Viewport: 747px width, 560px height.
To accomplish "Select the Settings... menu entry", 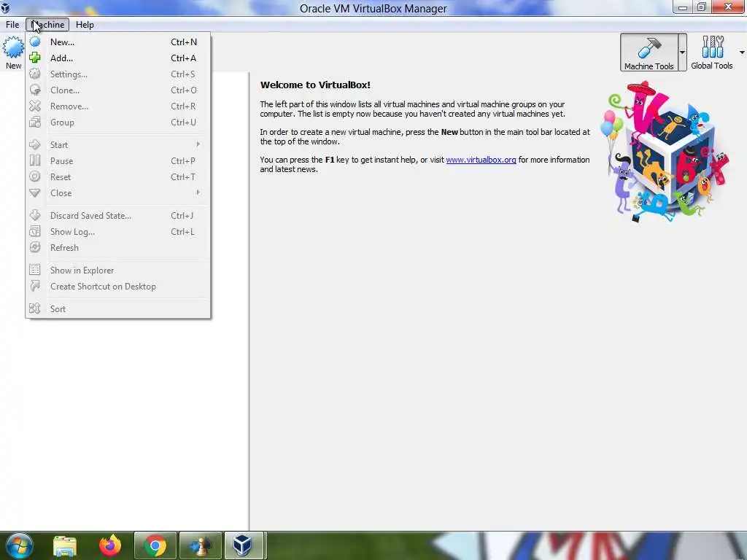I will click(x=117, y=74).
